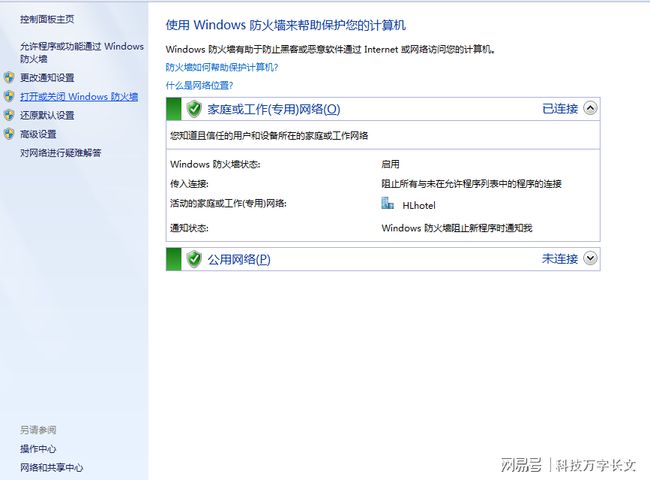Click 已连接 status text
This screenshot has width=650, height=480.
click(560, 109)
